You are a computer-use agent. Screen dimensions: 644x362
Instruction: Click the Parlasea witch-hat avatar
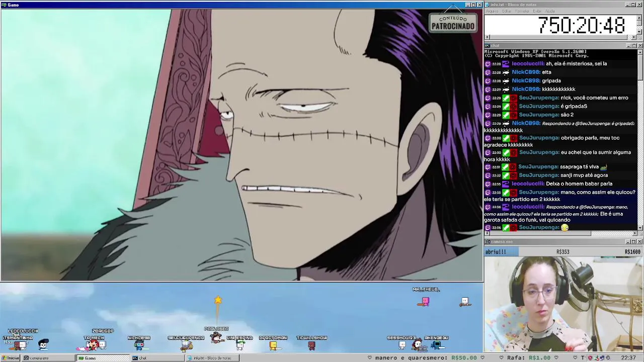pos(217,338)
